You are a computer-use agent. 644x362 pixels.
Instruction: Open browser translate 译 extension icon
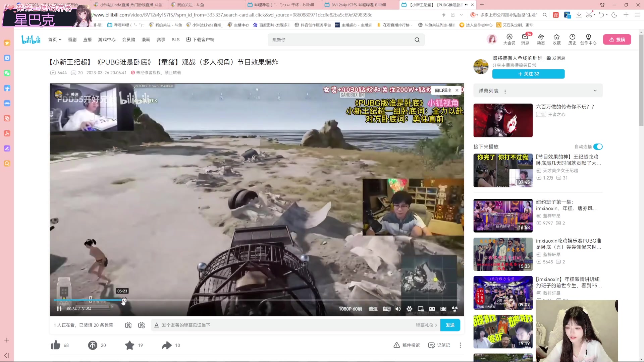point(556,15)
